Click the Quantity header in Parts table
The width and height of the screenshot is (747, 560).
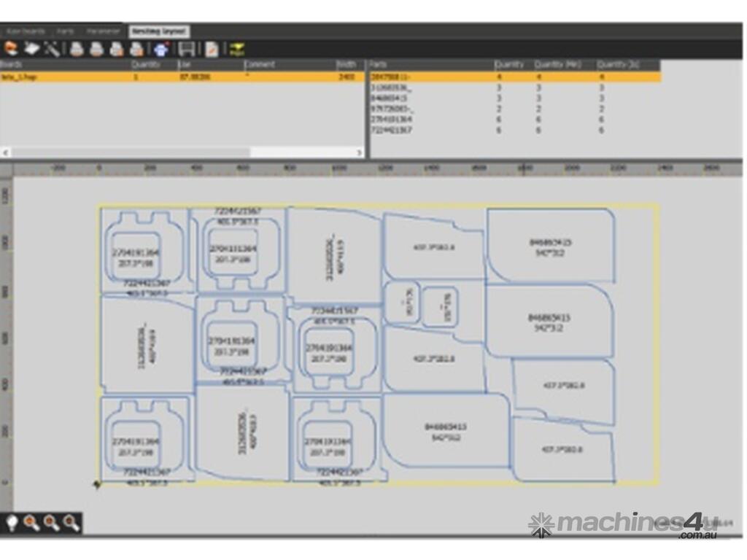509,65
